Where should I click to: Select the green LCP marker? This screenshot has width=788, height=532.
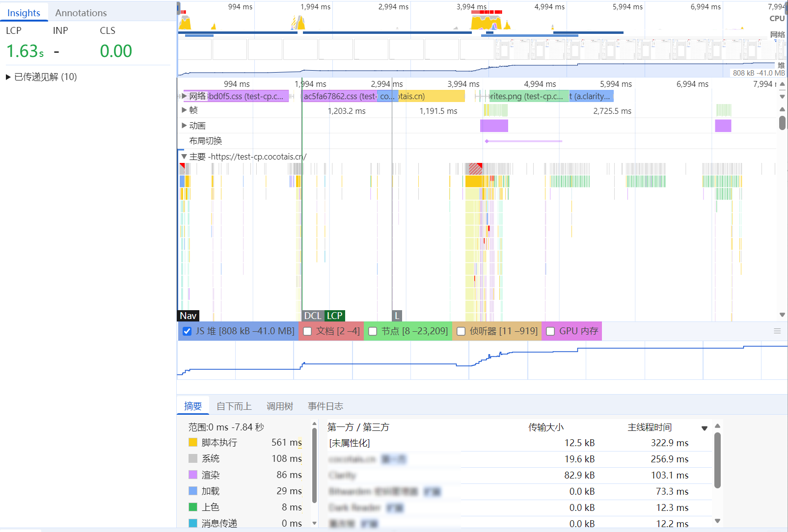335,316
